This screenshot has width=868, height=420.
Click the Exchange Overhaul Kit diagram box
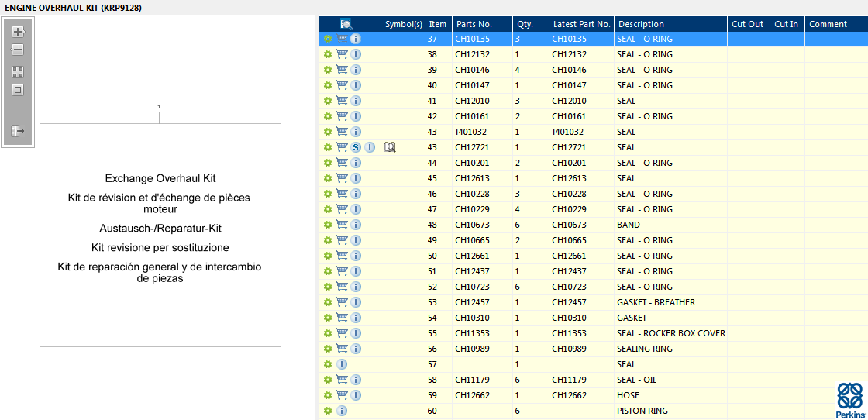click(x=160, y=234)
